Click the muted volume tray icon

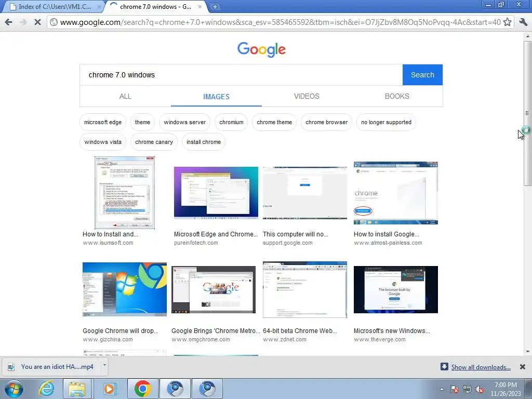coord(480,389)
